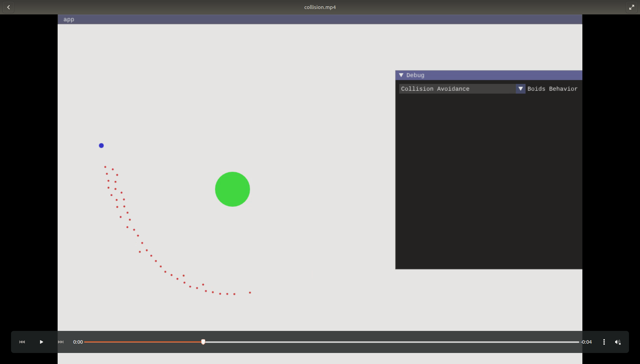The height and width of the screenshot is (364, 640).
Task: Select the restart playback icon
Action: [x=22, y=342]
